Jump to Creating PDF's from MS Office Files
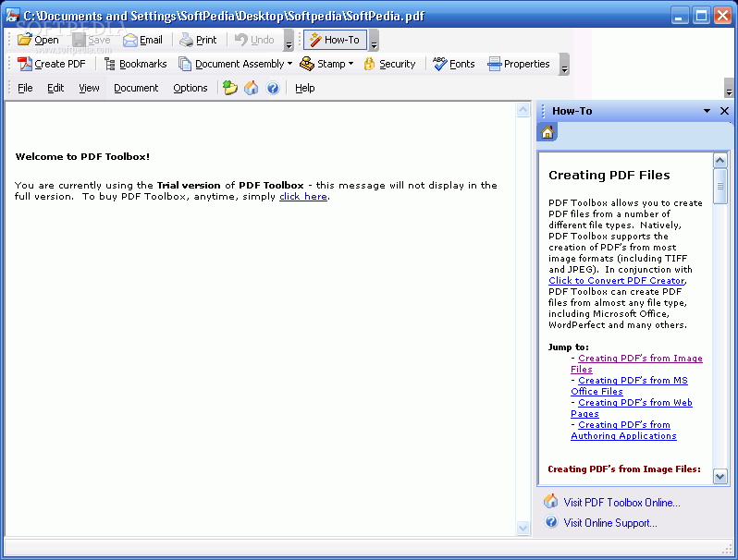This screenshot has width=738, height=560. tap(629, 386)
